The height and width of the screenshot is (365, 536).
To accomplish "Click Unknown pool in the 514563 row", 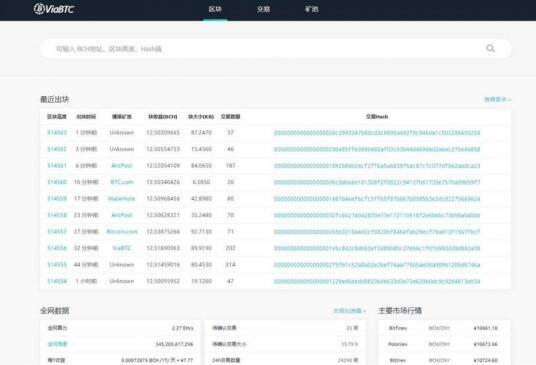I will pyautogui.click(x=122, y=133).
